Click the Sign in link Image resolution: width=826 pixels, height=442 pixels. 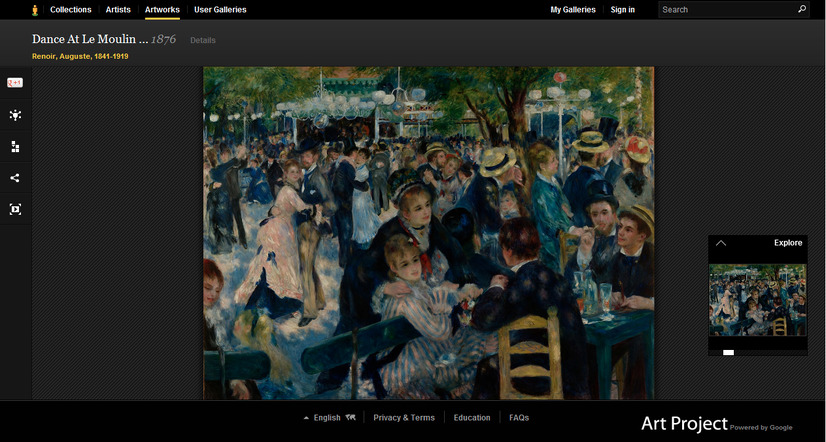pos(623,9)
